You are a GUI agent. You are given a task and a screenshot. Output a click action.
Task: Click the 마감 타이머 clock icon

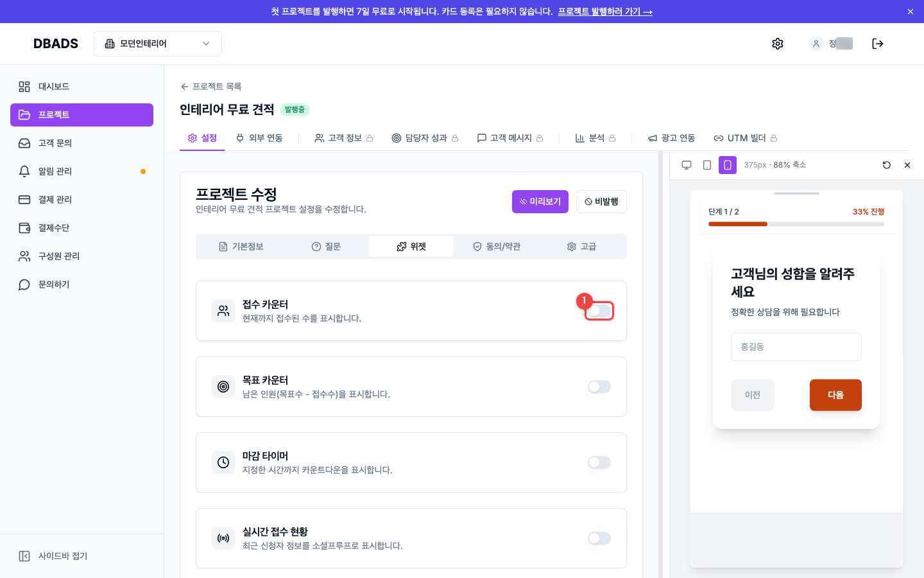223,462
